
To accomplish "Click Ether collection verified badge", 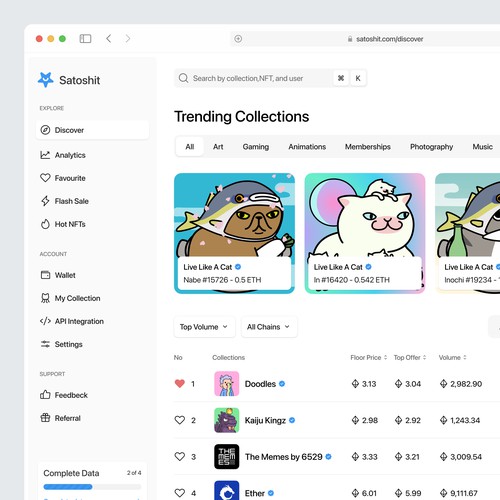I will click(271, 493).
